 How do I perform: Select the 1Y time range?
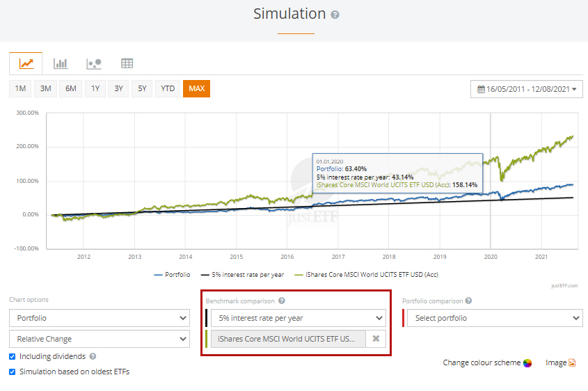95,88
